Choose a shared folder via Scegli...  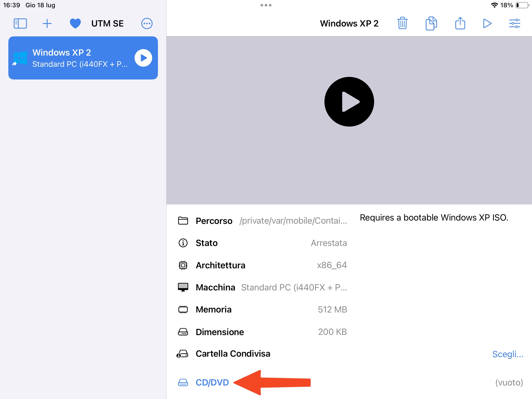click(x=508, y=354)
